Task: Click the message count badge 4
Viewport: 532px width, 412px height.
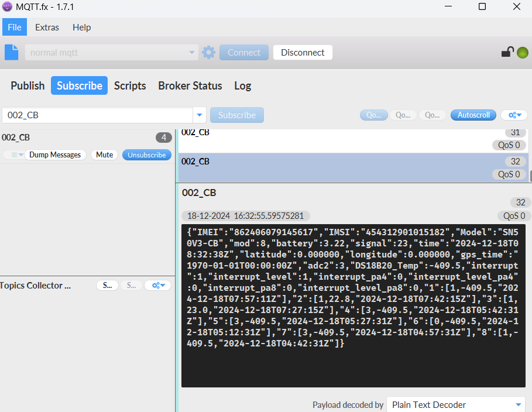Action: tap(163, 138)
